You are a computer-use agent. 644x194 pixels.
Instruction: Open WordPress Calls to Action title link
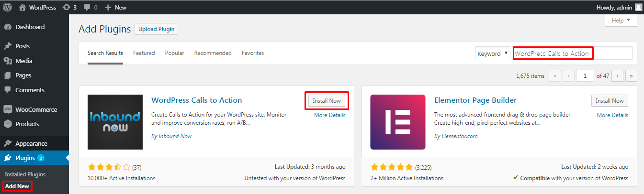(x=197, y=100)
